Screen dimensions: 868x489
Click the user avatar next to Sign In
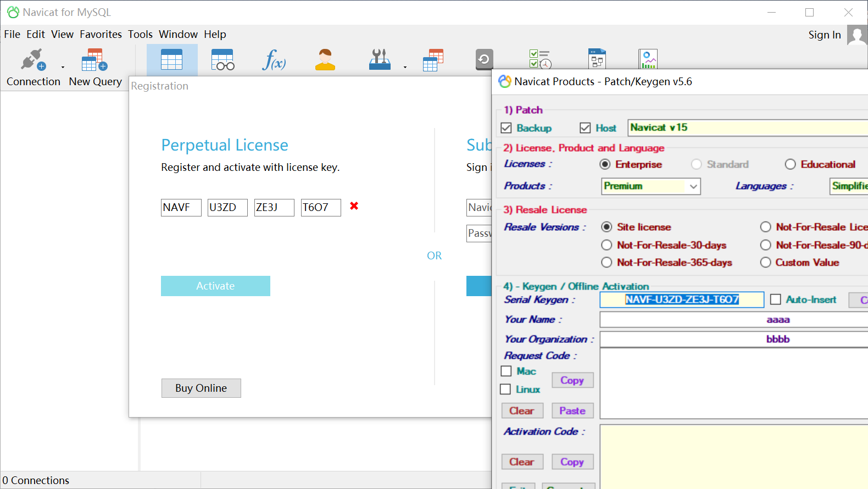click(x=857, y=35)
